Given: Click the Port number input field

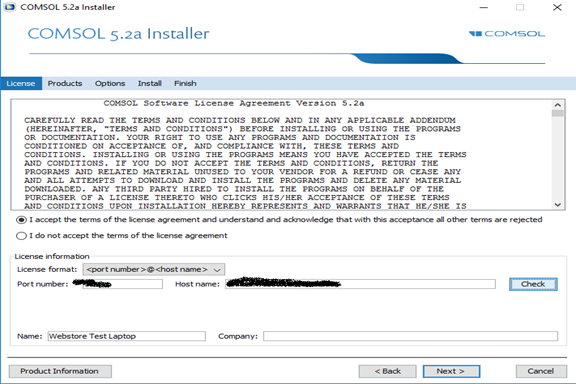Looking at the screenshot, I should (123, 284).
